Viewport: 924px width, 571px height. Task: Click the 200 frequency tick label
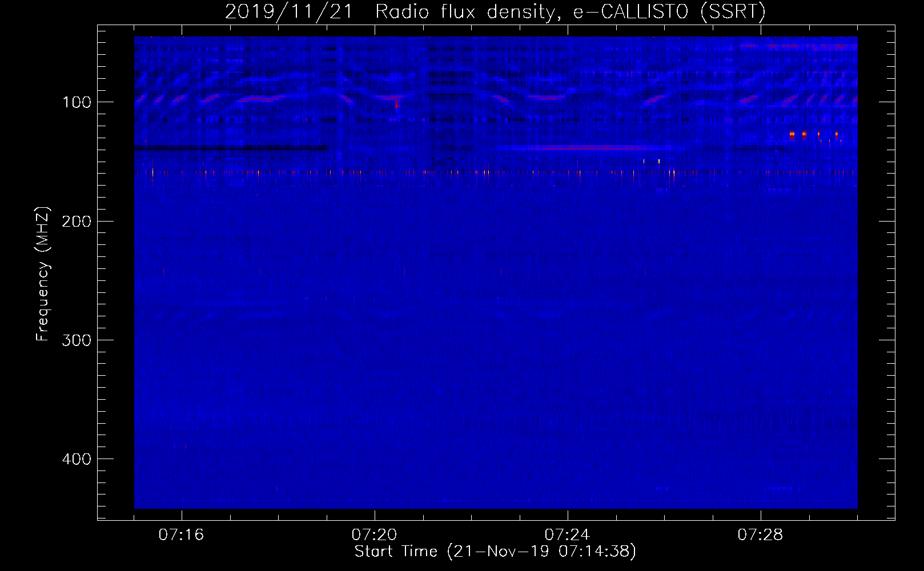click(x=77, y=222)
